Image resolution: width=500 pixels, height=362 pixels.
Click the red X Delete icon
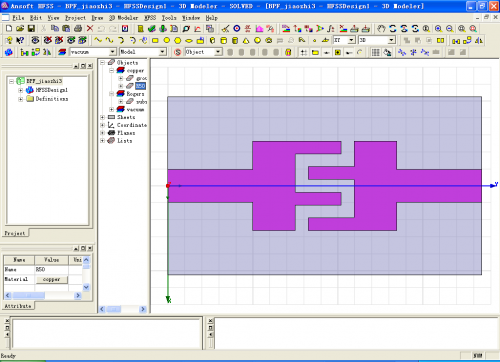click(x=90, y=29)
